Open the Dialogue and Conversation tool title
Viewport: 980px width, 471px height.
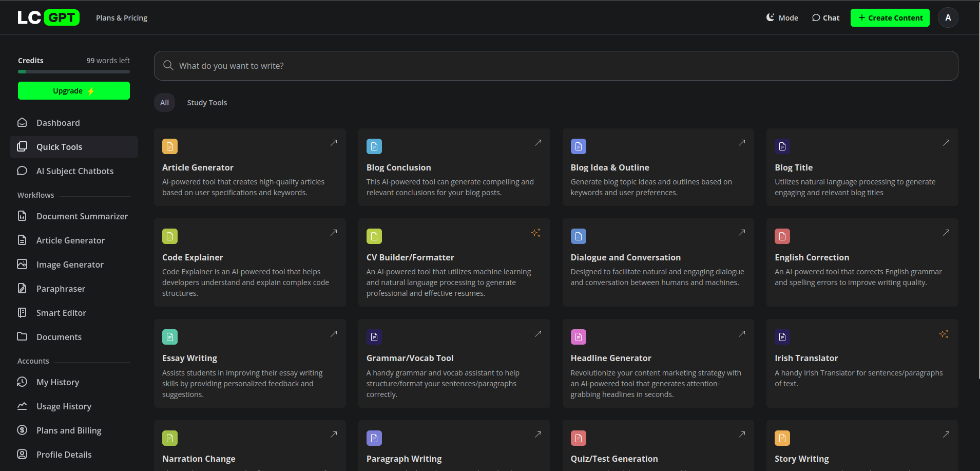click(626, 257)
